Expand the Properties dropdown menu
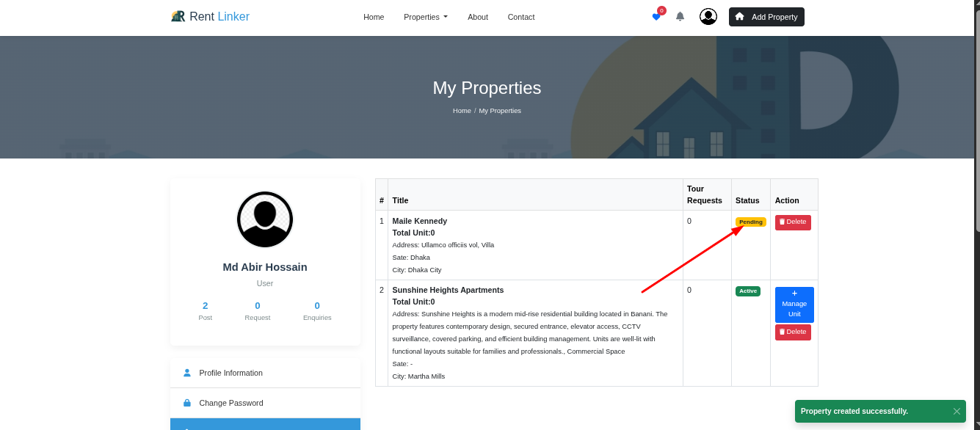This screenshot has width=980, height=430. coord(425,17)
